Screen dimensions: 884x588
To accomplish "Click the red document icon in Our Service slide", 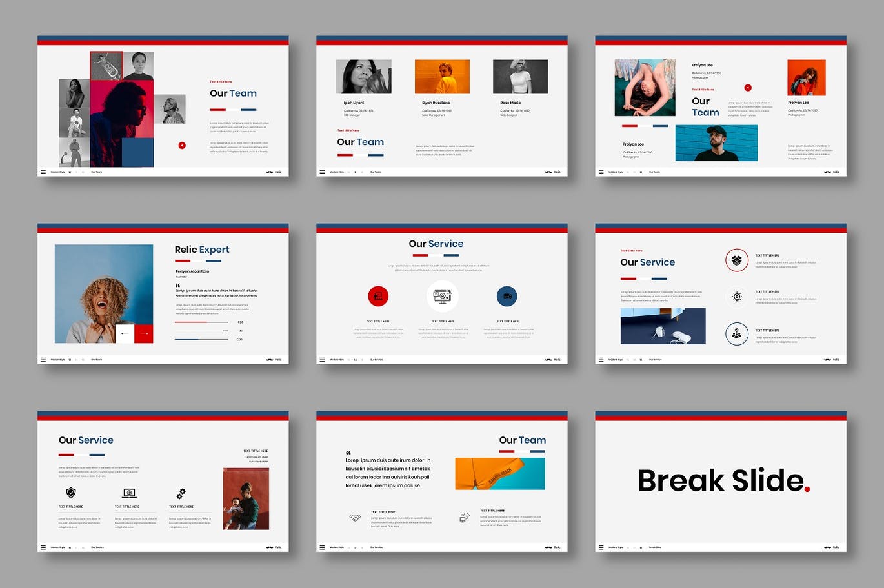I will [x=378, y=297].
